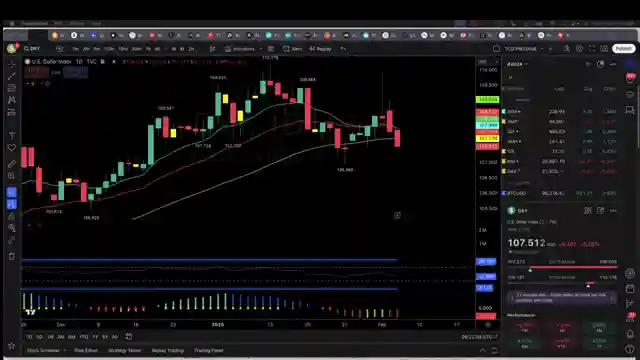640x360 pixels.
Task: Open quick search in top toolbar
Action: point(567,49)
